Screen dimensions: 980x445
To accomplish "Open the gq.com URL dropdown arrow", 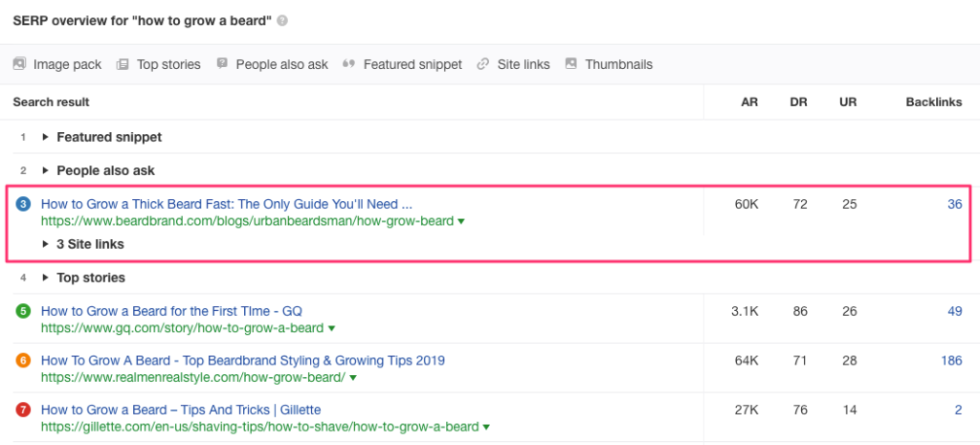I will pos(332,328).
